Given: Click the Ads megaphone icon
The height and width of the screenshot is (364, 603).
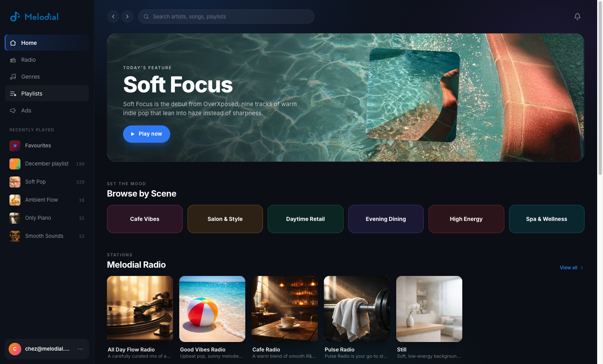Looking at the screenshot, I should (13, 110).
